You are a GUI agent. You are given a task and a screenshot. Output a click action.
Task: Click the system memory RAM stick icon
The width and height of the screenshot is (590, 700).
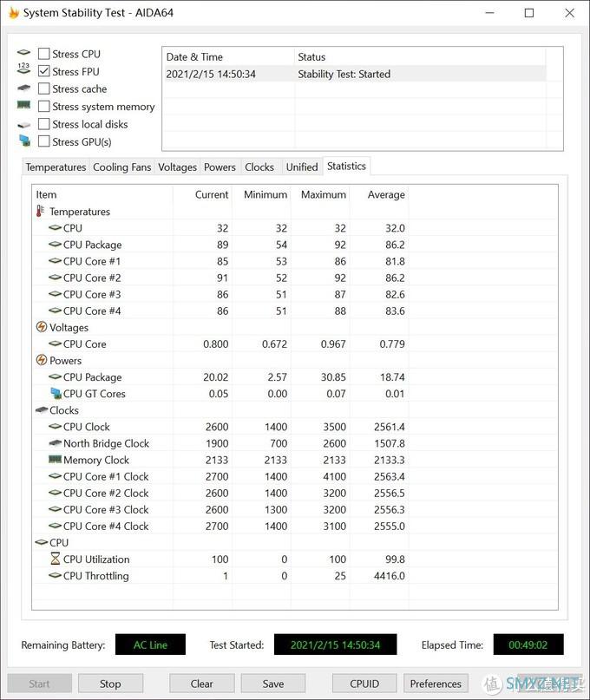click(x=23, y=105)
